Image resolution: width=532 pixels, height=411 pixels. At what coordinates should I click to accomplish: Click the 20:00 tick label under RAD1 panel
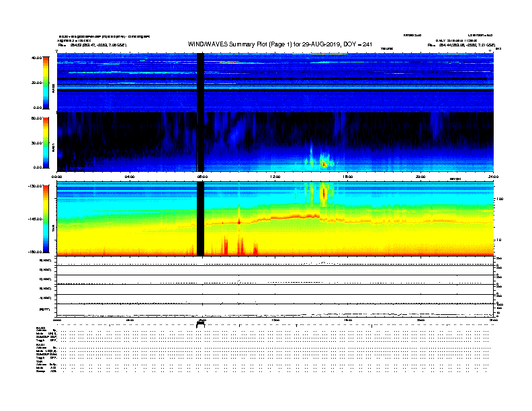(x=420, y=177)
